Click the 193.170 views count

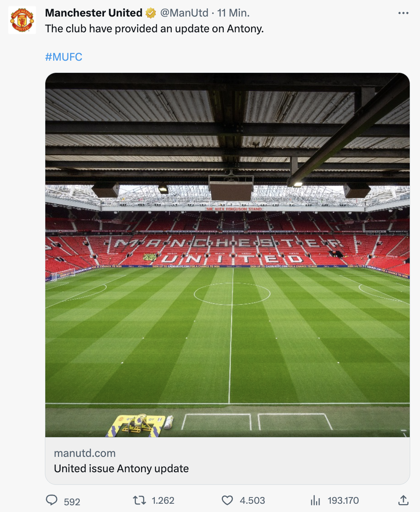343,501
